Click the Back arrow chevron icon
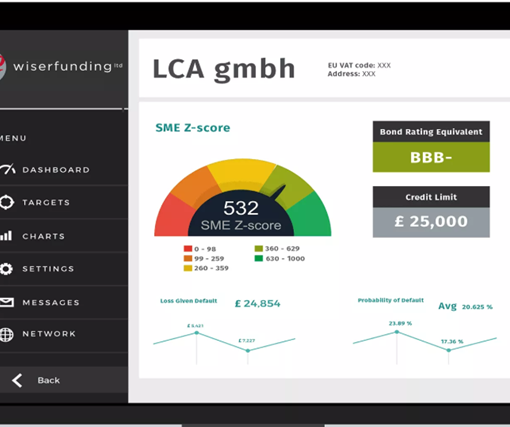Screen dimensions: 510x427 pos(17,380)
